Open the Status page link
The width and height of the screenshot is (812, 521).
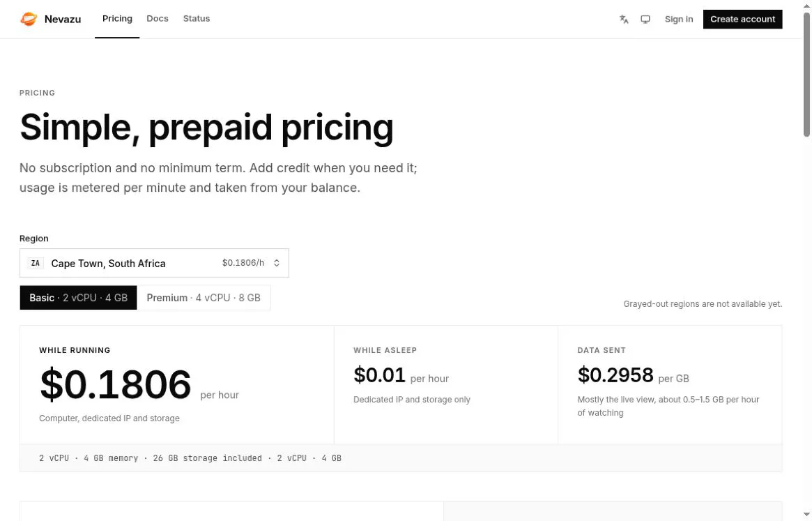tap(197, 19)
